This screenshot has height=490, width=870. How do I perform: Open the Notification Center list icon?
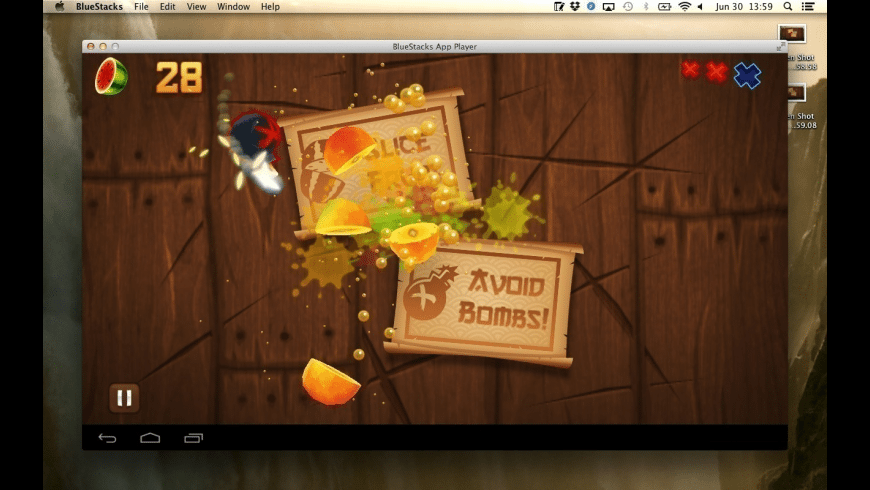tap(808, 7)
